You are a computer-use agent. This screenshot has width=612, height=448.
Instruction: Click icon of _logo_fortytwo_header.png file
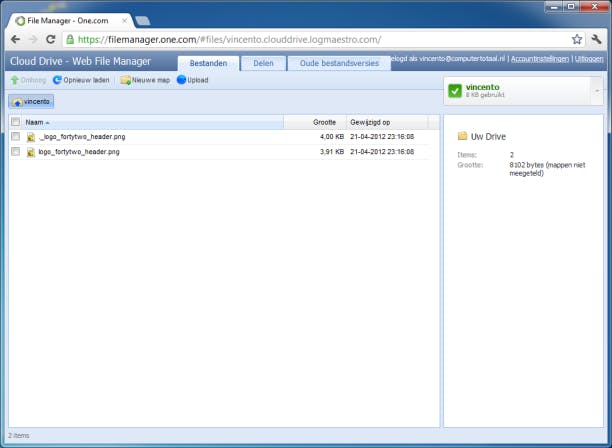31,137
